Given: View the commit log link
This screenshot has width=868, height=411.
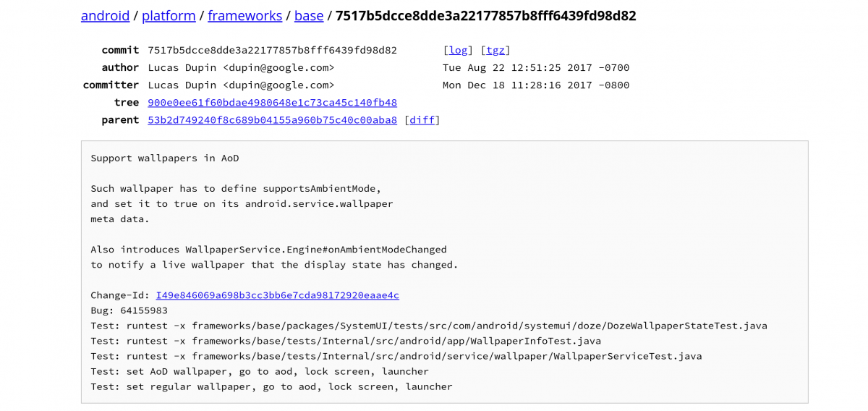Looking at the screenshot, I should (458, 50).
